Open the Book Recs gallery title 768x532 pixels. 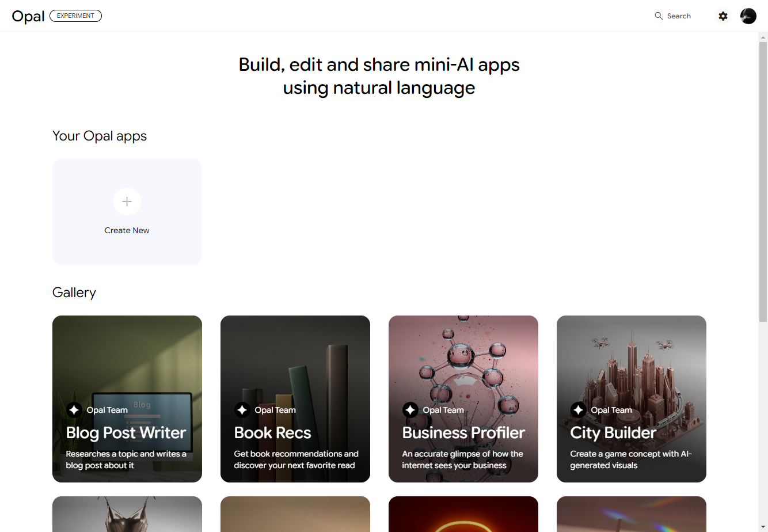point(272,433)
